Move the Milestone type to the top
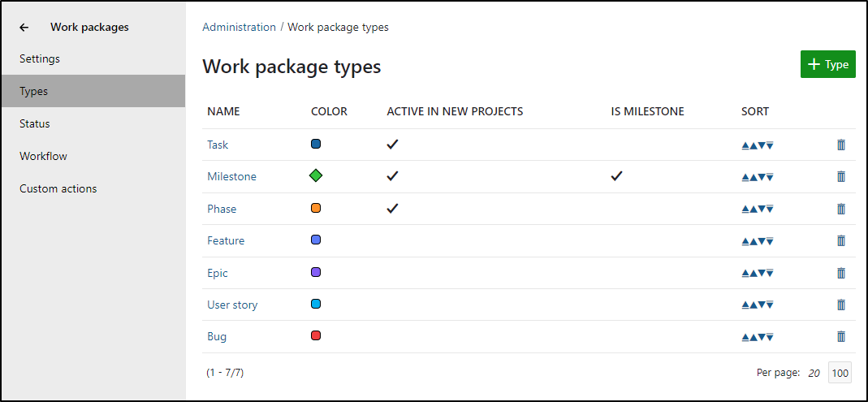868x402 pixels. (745, 177)
